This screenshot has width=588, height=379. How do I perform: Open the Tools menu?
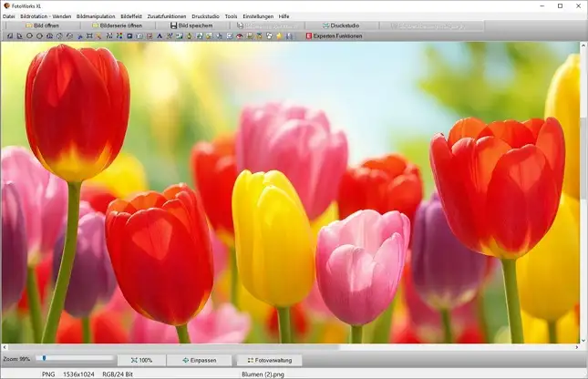[x=231, y=16]
